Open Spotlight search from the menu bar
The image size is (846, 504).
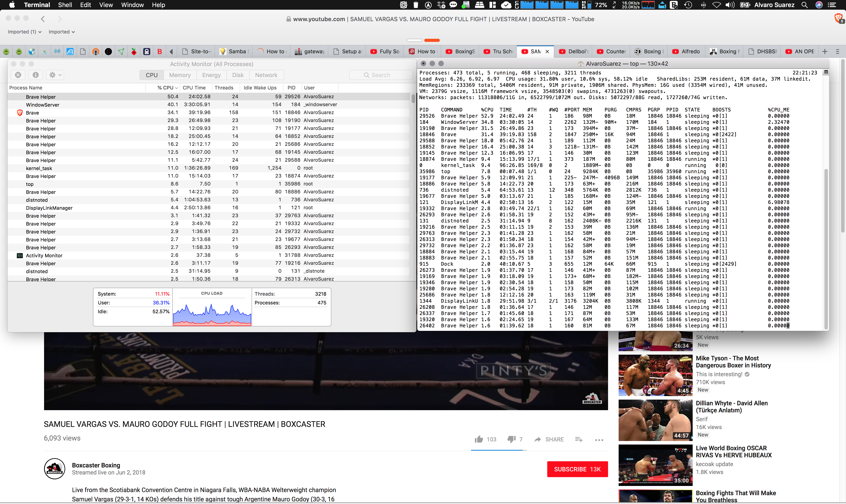pyautogui.click(x=805, y=5)
